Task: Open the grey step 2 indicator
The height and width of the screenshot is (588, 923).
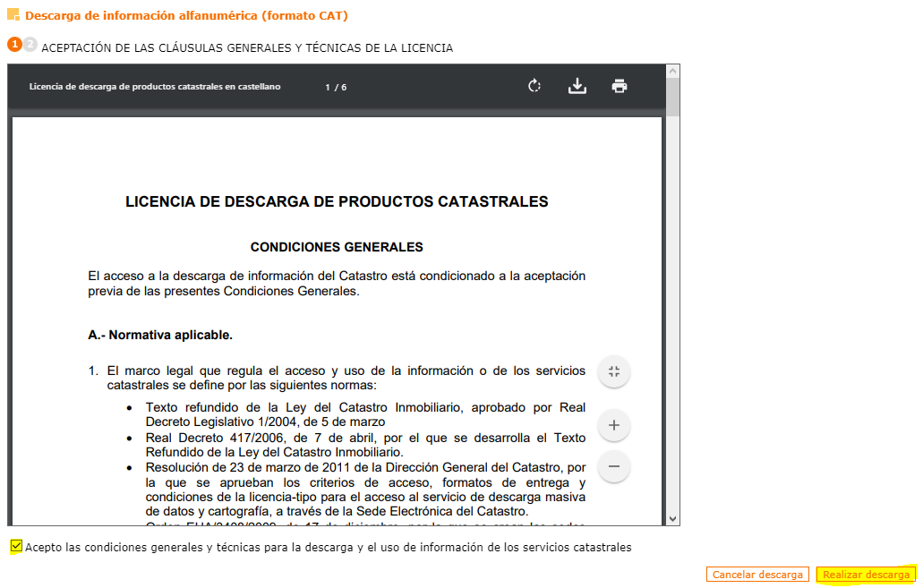Action: point(30,44)
